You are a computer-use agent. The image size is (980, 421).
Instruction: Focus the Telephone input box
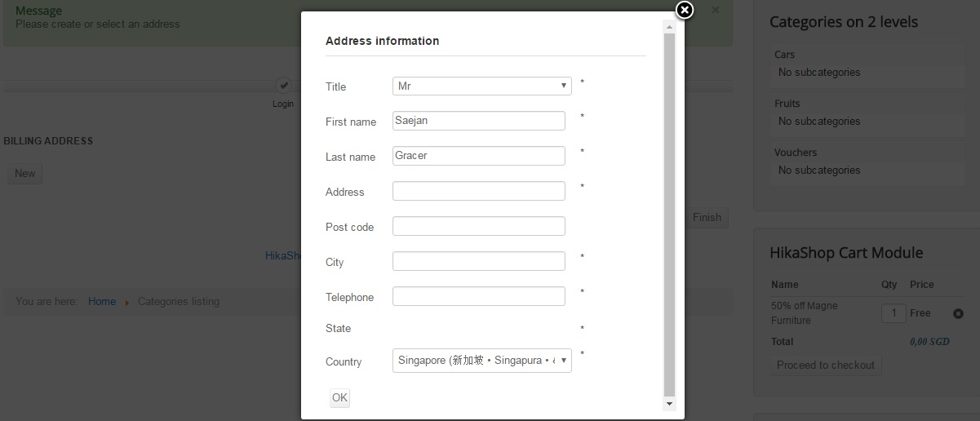pyautogui.click(x=478, y=296)
